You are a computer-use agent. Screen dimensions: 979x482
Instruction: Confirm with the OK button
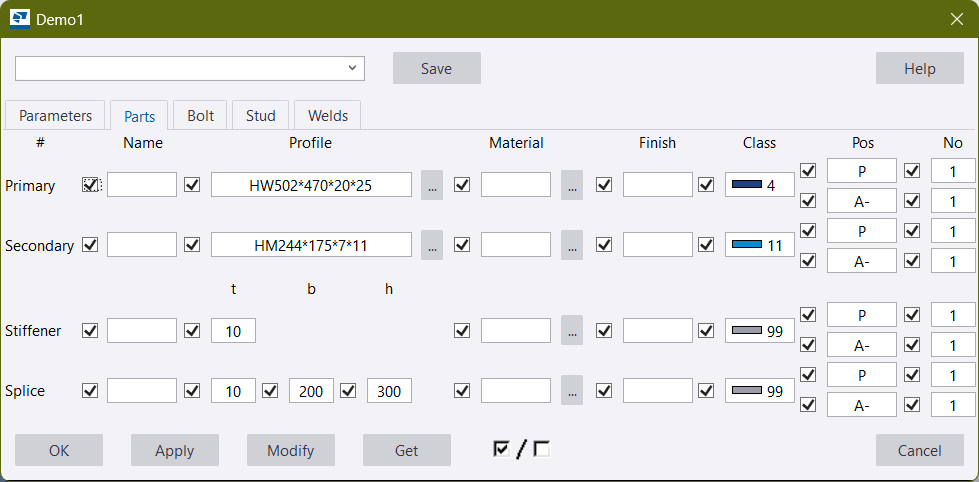(x=59, y=450)
